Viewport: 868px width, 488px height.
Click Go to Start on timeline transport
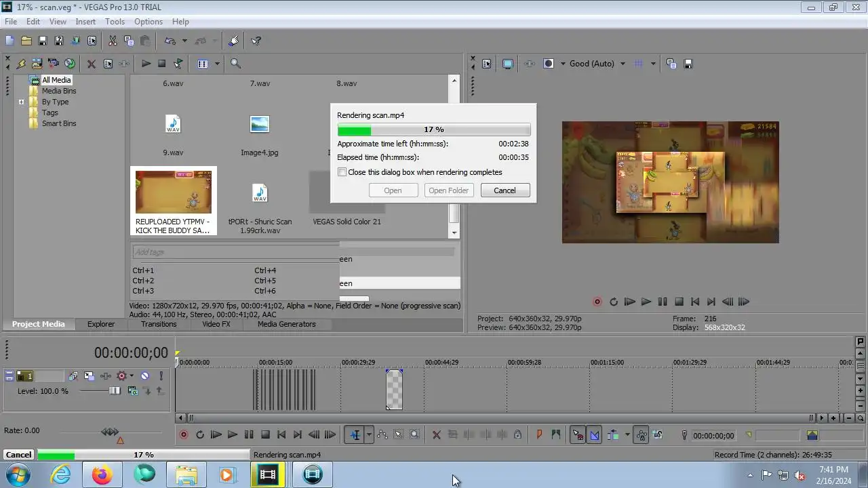coord(281,435)
